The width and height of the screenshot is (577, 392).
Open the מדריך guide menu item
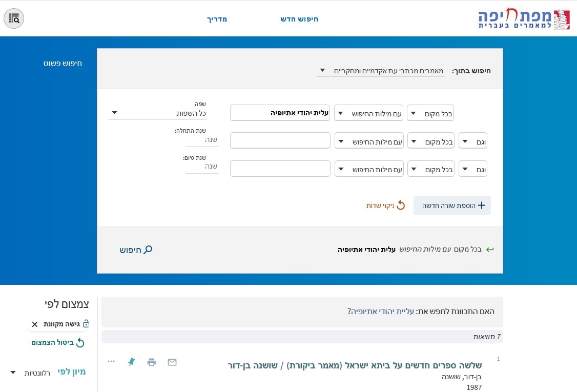[x=217, y=19]
